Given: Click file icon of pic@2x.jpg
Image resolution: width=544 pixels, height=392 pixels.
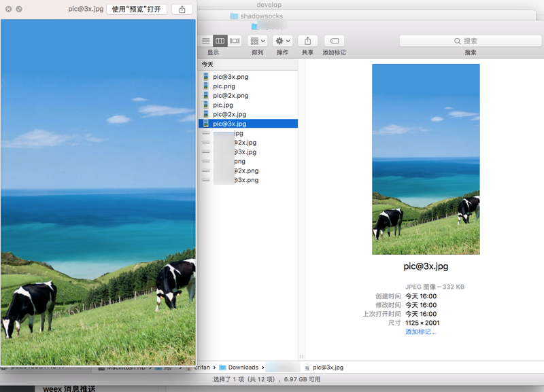Looking at the screenshot, I should pyautogui.click(x=206, y=114).
